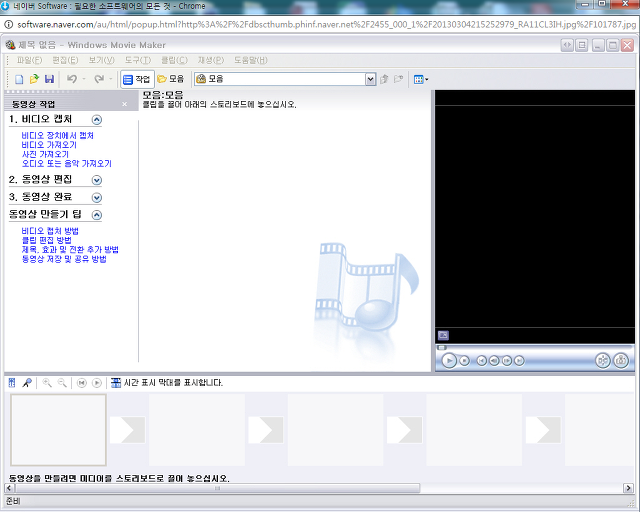Click the 비디오 장치에서 캡처 link
The image size is (640, 512).
(x=58, y=136)
